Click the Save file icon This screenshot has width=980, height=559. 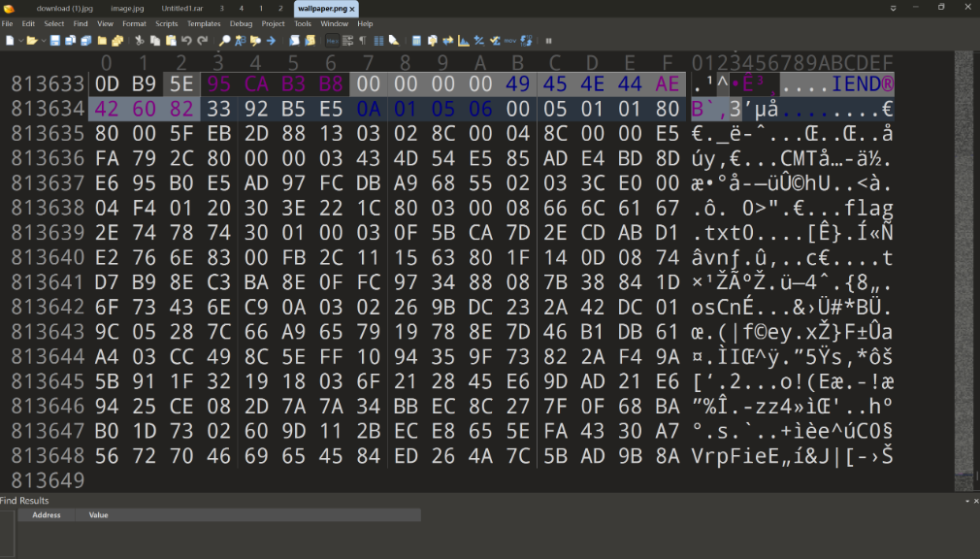click(x=55, y=41)
